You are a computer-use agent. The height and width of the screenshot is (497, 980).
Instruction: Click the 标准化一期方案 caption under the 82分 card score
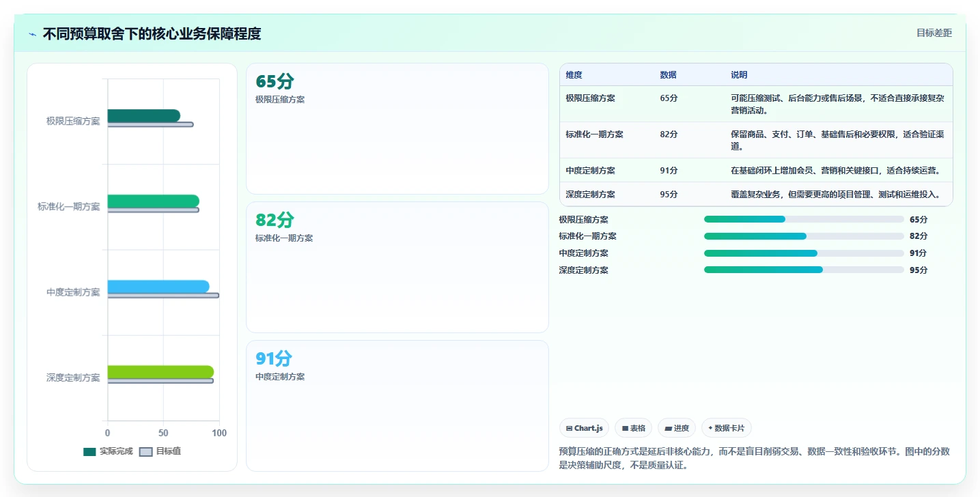click(284, 238)
